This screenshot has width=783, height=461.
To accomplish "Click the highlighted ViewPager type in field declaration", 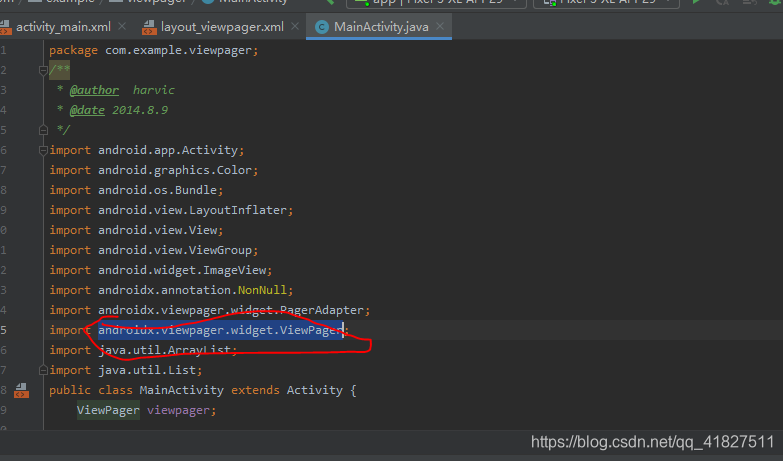I will 108,410.
